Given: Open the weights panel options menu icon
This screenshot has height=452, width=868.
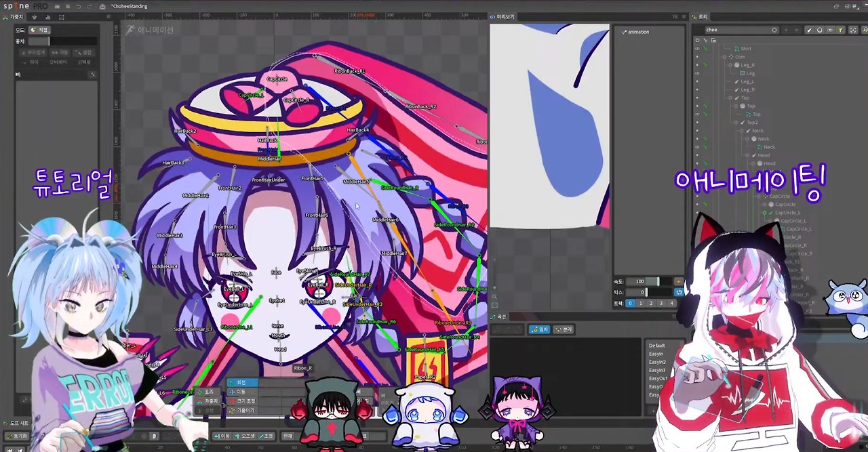Looking at the screenshot, I should tap(108, 16).
